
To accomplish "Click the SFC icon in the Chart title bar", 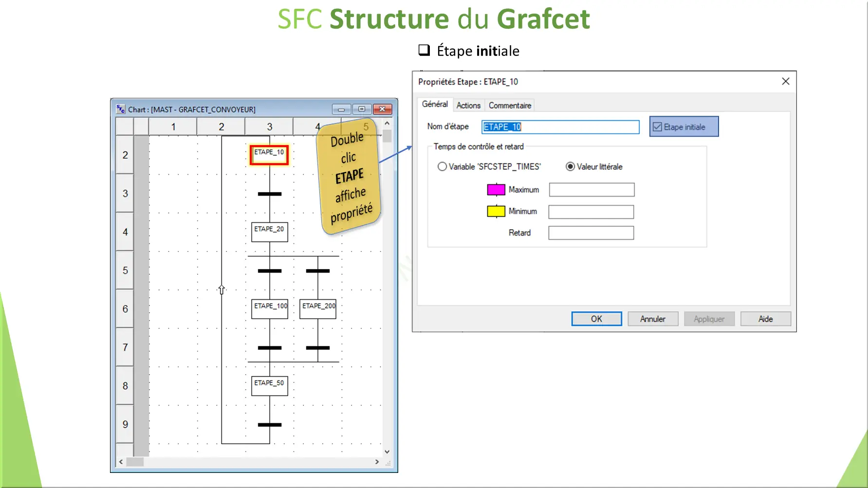I will coord(119,109).
